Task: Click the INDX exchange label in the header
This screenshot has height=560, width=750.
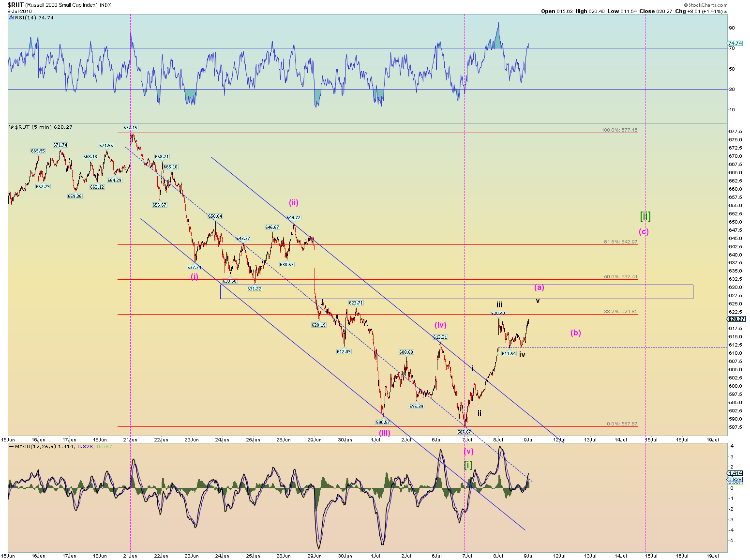Action: click(x=105, y=5)
